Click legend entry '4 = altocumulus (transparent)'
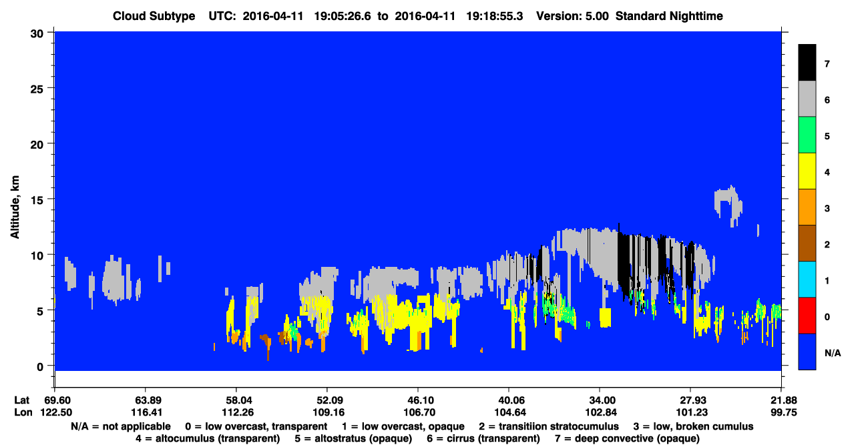This screenshot has height=445, width=868. click(x=207, y=438)
